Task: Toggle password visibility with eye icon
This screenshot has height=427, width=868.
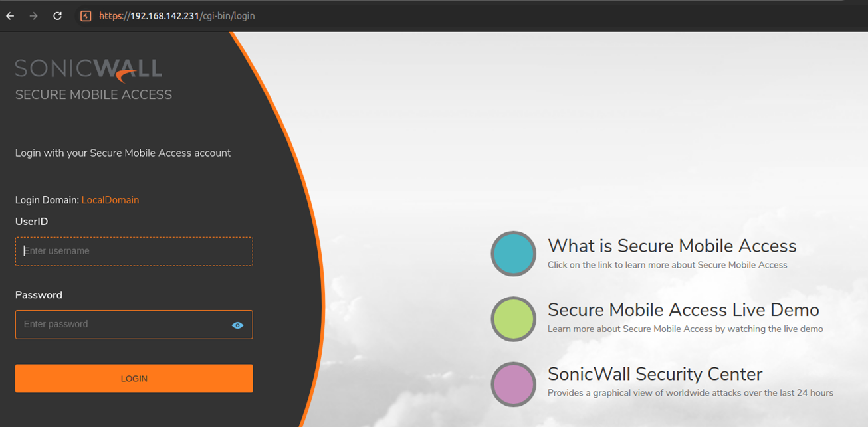Action: coord(237,325)
